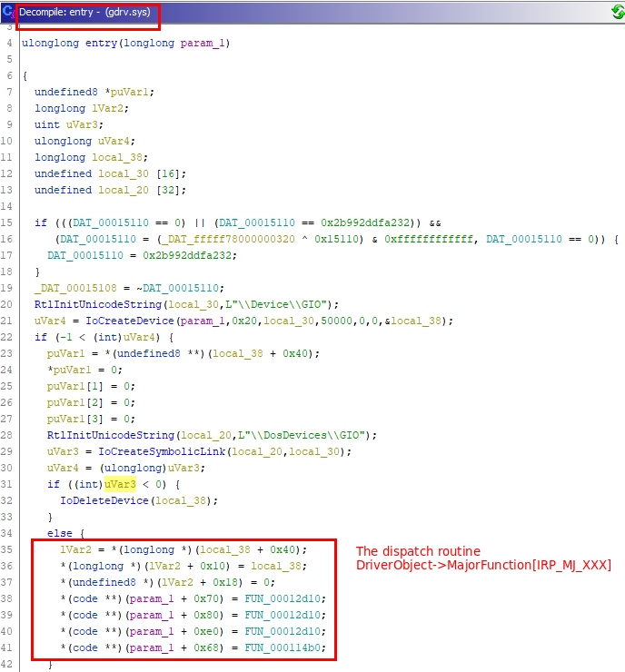Click 'param_1 + 0x70' on line 38
This screenshot has height=672, width=625.
click(174, 598)
